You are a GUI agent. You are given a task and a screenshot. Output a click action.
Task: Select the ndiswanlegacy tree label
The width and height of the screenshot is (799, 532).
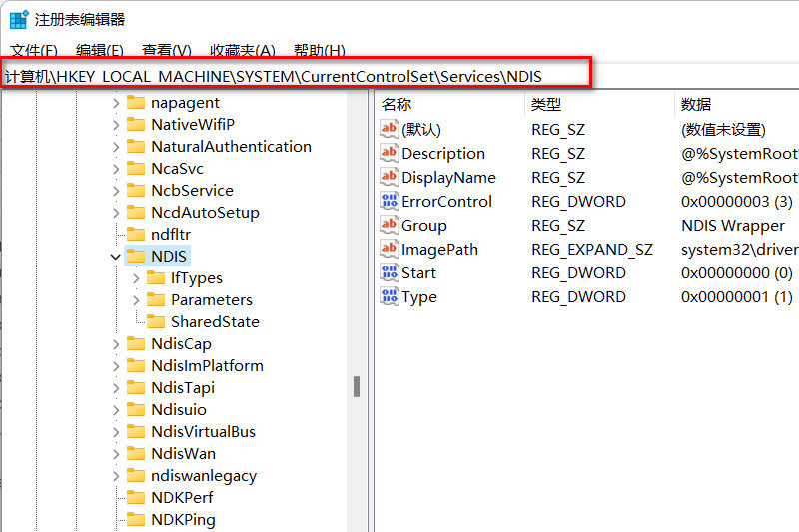pyautogui.click(x=204, y=476)
